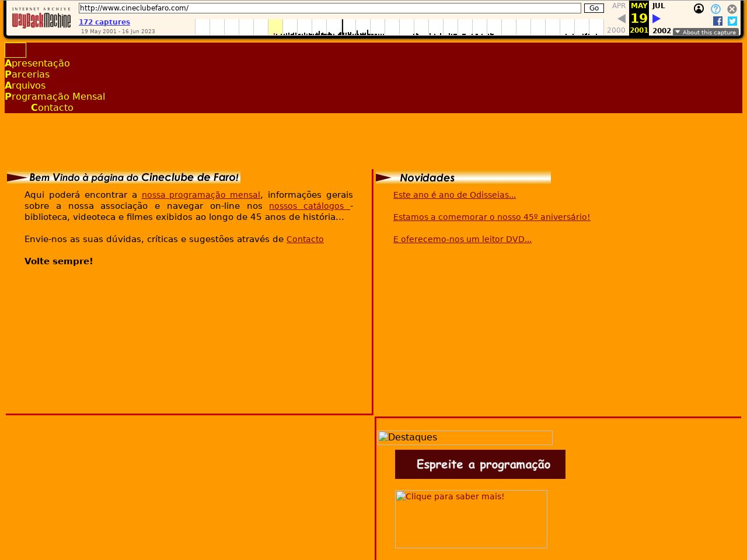Expand About this capture

tap(705, 32)
